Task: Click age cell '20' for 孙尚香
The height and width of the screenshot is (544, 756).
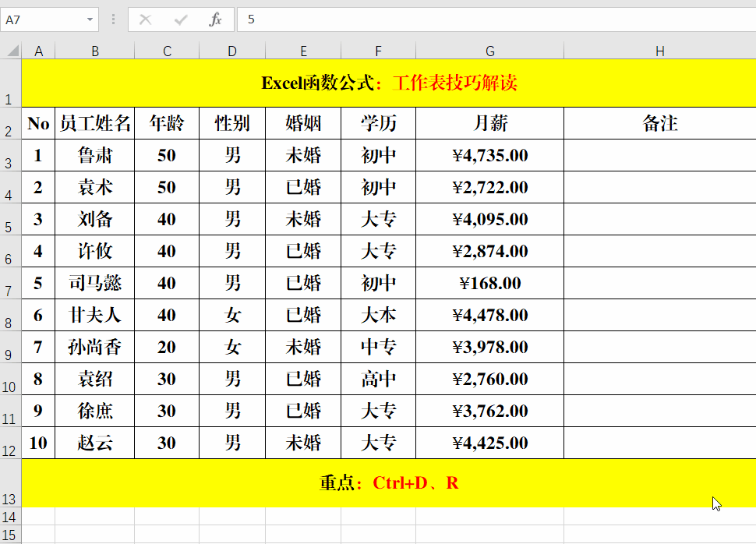Action: tap(167, 347)
